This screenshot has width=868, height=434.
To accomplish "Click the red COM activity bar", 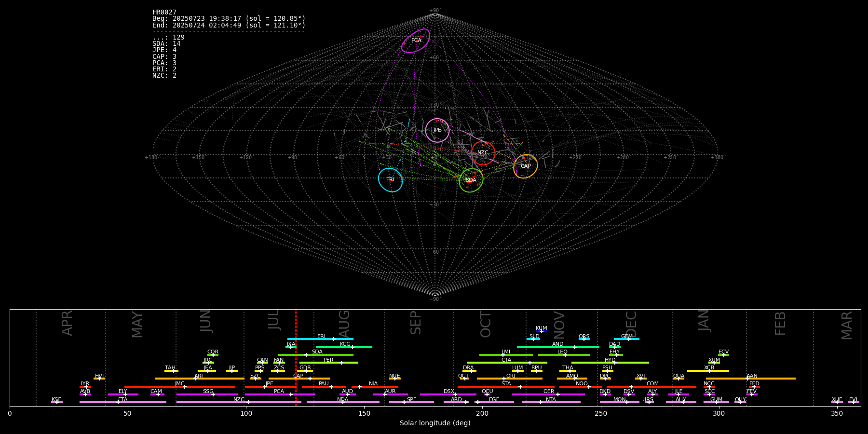I will 651,386.
